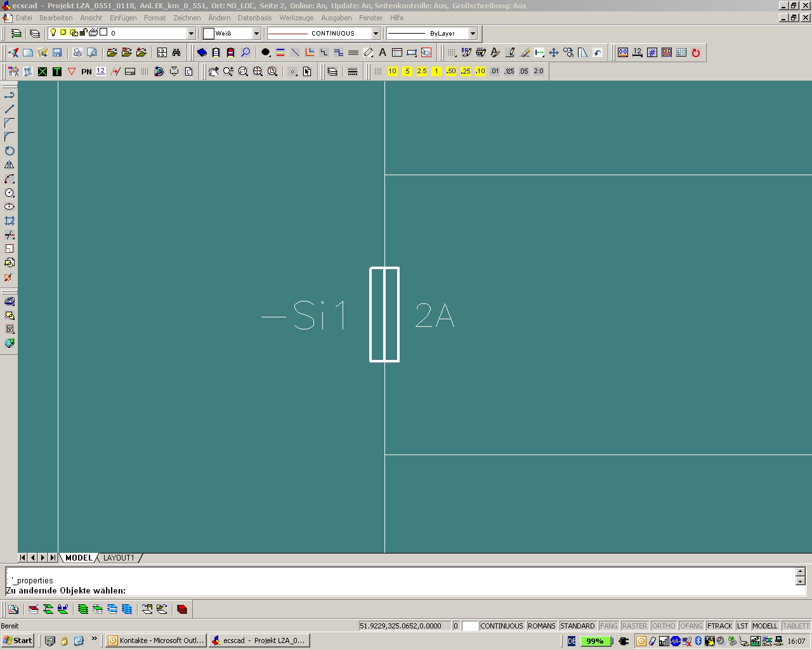The image size is (812, 650).
Task: Expand the taskbar quick launch chevron
Action: (x=95, y=639)
